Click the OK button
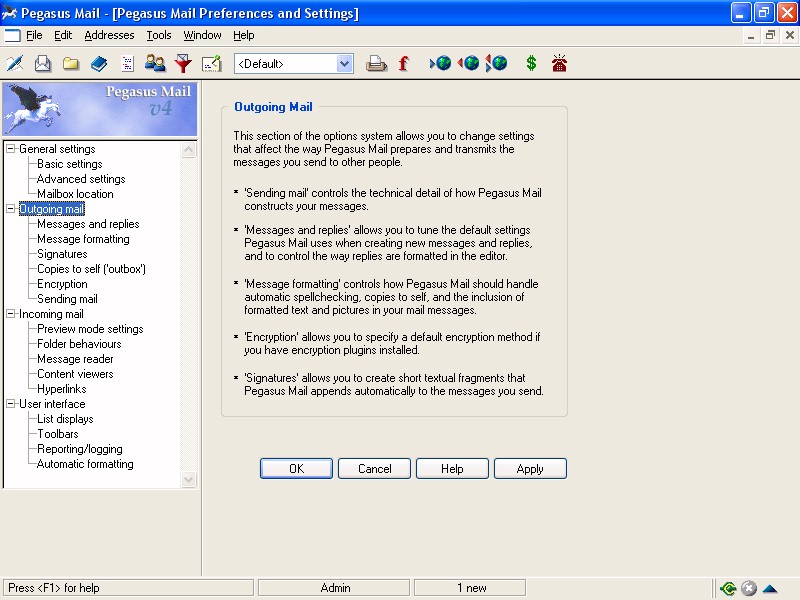 pyautogui.click(x=296, y=468)
